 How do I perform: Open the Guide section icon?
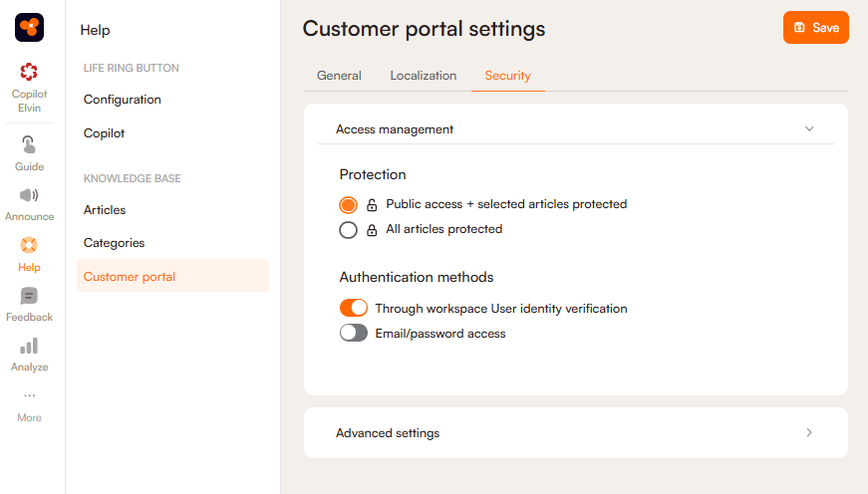point(29,144)
